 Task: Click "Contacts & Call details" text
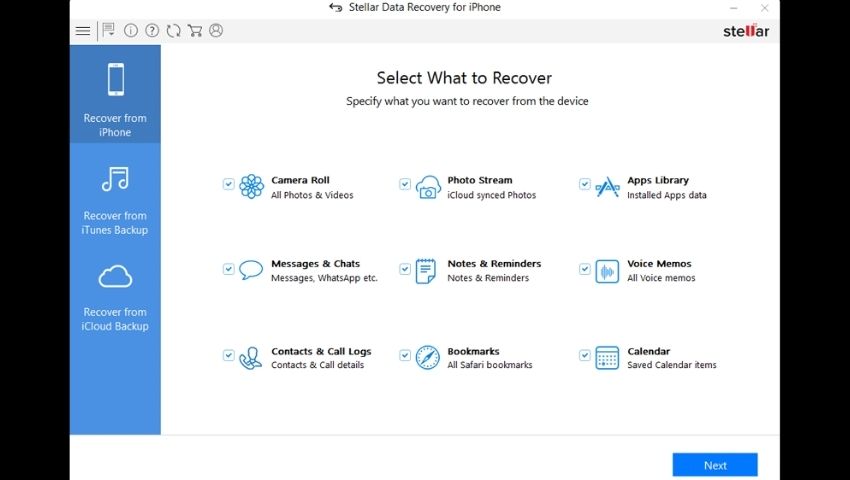(x=318, y=365)
